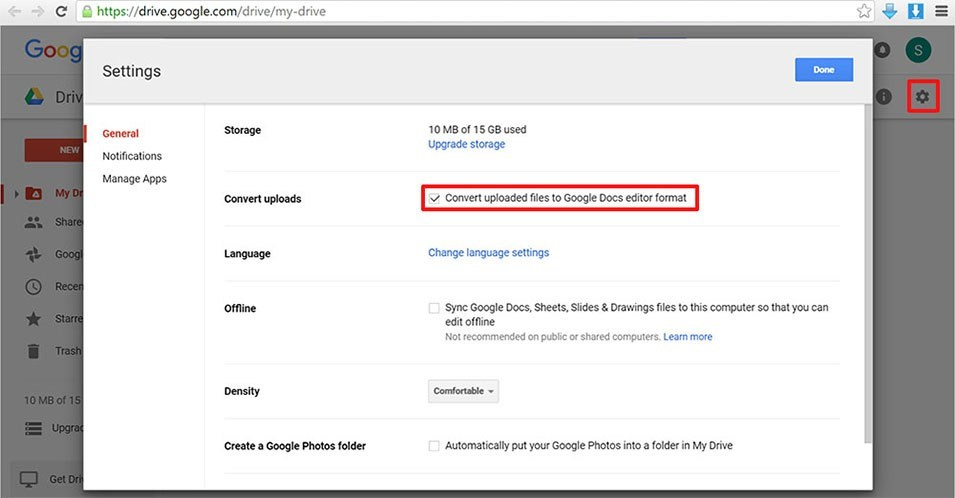Open the notifications bell icon
The image size is (955, 498).
[883, 50]
